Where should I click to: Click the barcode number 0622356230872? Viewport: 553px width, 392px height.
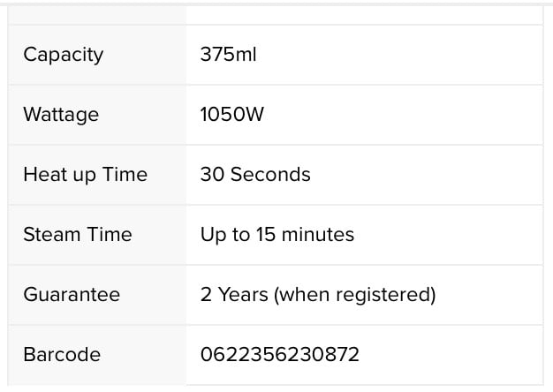[280, 355]
